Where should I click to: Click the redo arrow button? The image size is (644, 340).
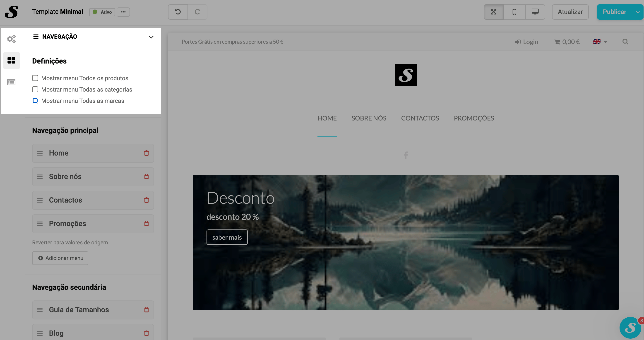click(197, 12)
